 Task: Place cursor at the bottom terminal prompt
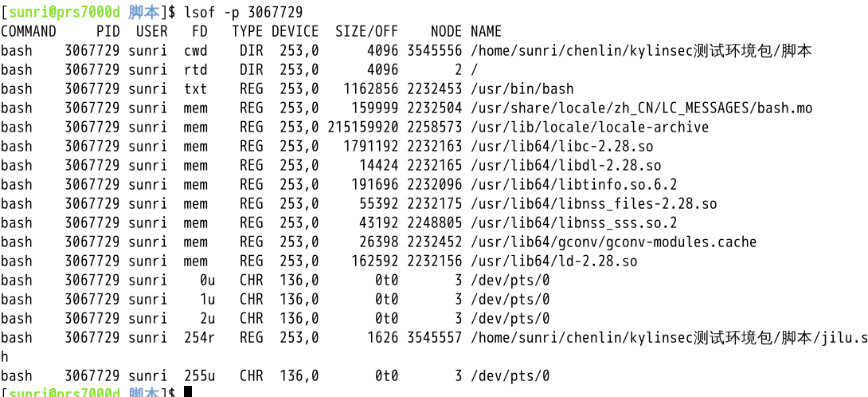coord(188,391)
